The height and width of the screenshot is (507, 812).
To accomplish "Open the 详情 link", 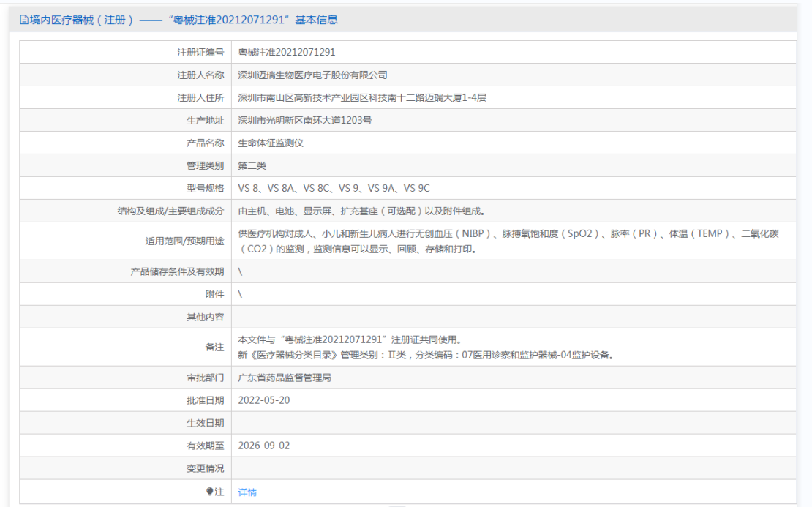I will click(247, 492).
